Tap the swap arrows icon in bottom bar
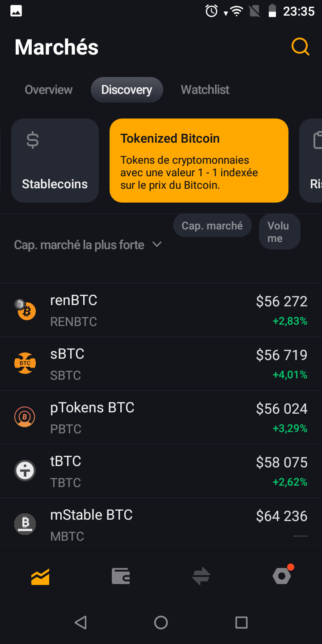The image size is (322, 644). tap(201, 576)
